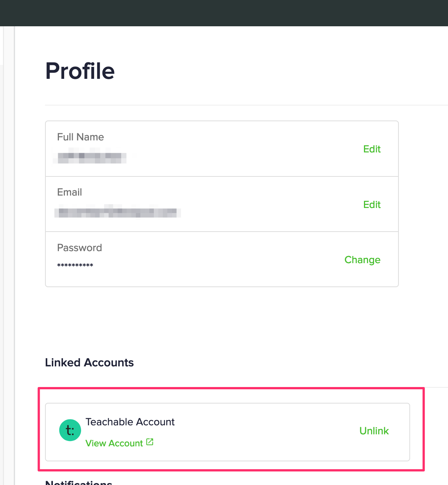
Task: Click the dark top header bar
Action: (224, 13)
